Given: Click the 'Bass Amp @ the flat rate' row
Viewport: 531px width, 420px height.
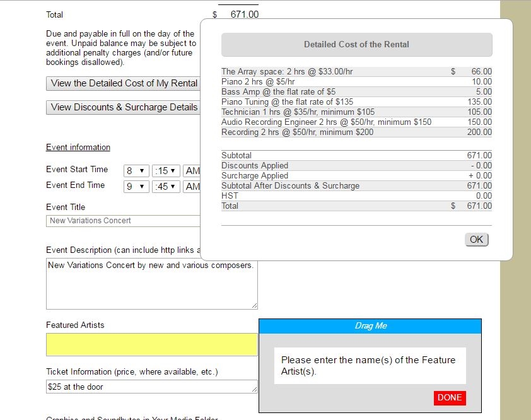Looking at the screenshot, I should (x=356, y=92).
